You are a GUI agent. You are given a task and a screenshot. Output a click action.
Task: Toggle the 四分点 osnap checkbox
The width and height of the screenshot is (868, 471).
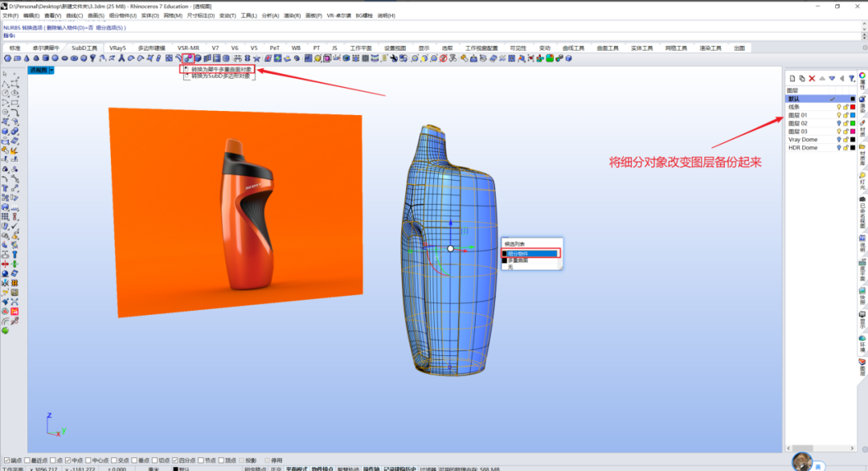175,461
